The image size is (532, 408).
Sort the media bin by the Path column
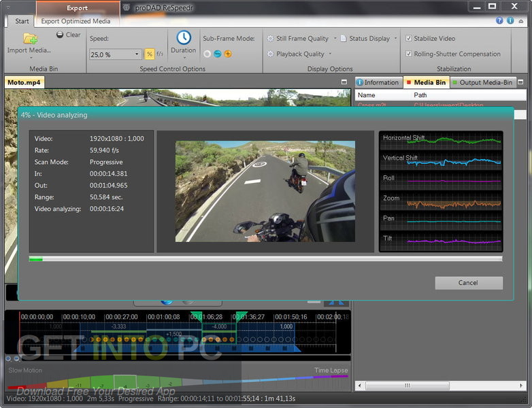[x=468, y=95]
